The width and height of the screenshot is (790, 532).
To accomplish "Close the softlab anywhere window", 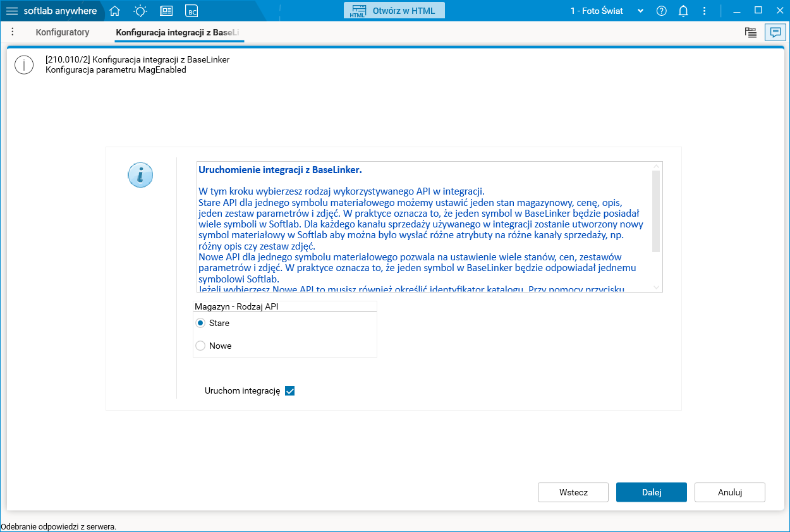I will click(779, 10).
